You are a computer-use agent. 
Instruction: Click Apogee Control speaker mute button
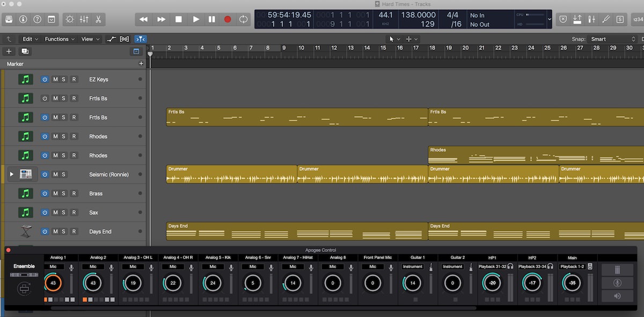[x=617, y=296]
